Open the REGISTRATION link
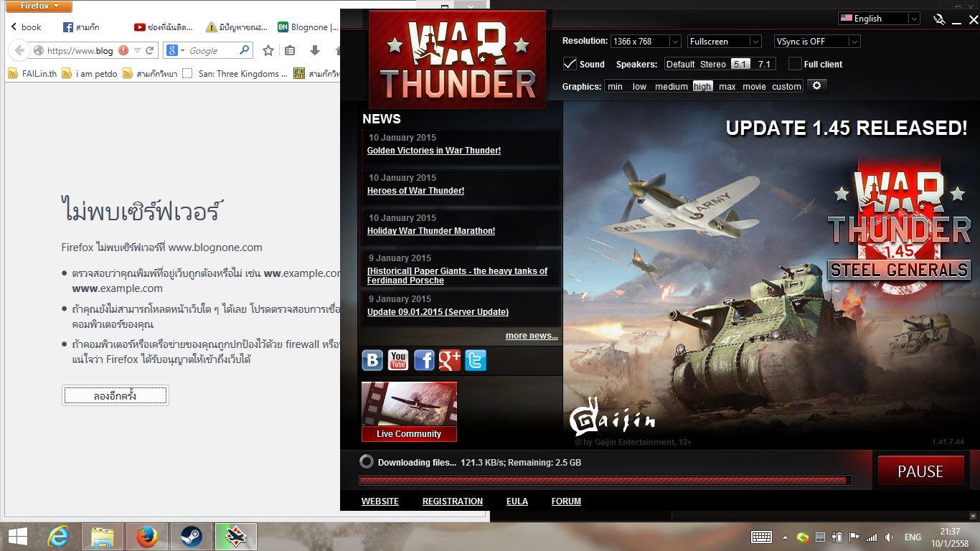 click(453, 501)
